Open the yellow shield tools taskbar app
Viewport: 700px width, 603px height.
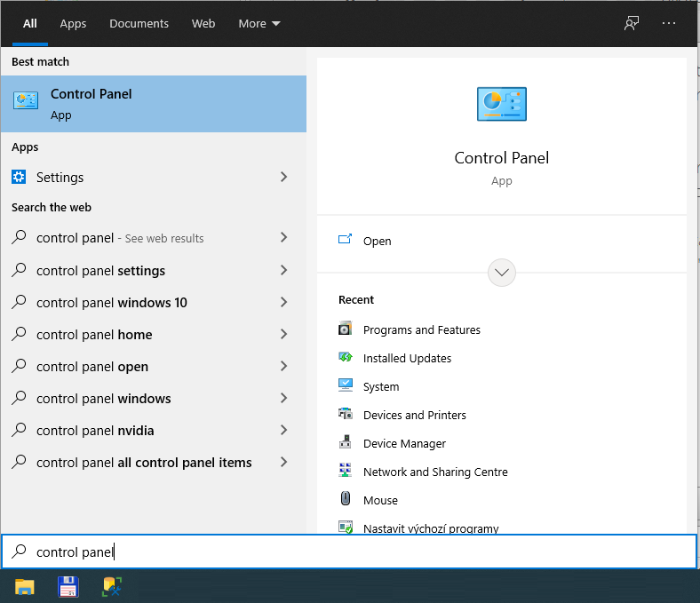[x=112, y=587]
